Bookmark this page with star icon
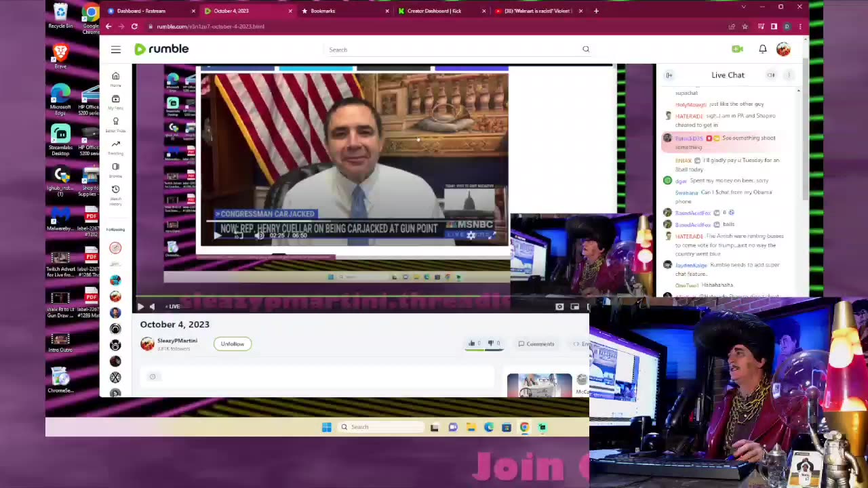Viewport: 868px width, 488px height. (745, 26)
